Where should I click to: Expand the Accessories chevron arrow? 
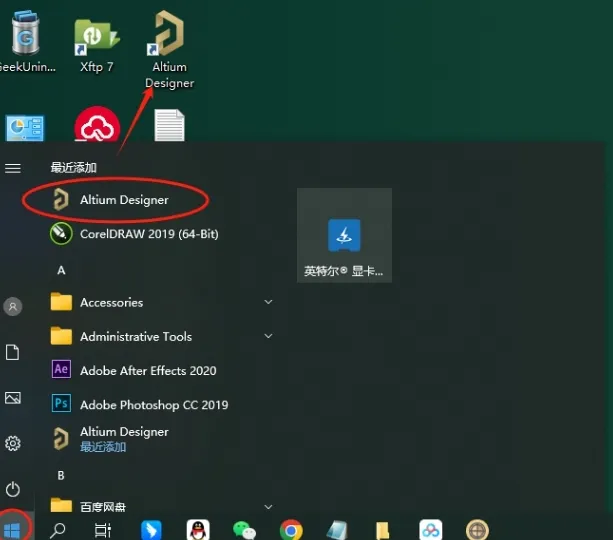268,302
